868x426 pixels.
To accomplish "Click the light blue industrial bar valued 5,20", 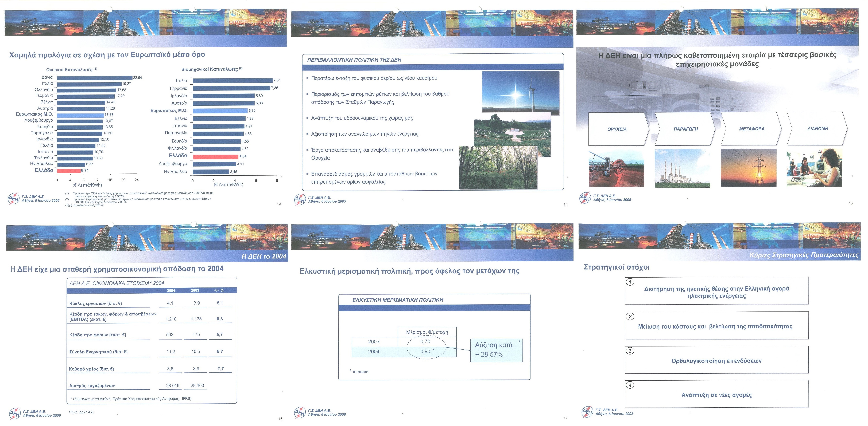I will [220, 111].
